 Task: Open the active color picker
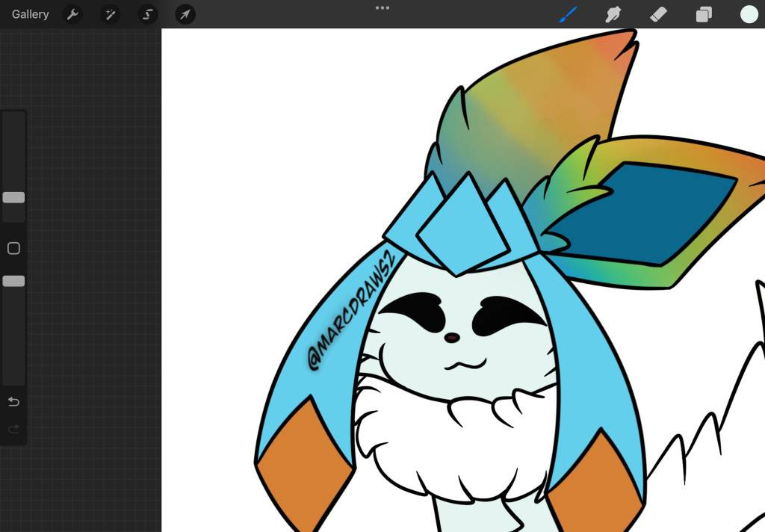(x=749, y=15)
